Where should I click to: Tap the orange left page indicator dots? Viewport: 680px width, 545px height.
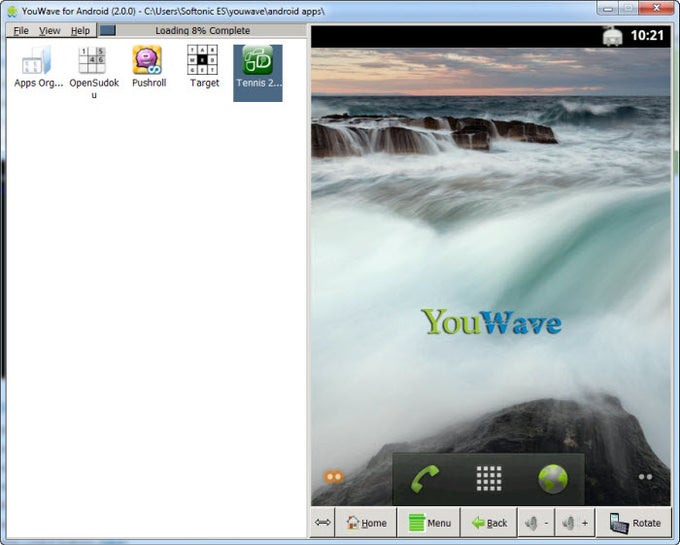[334, 477]
